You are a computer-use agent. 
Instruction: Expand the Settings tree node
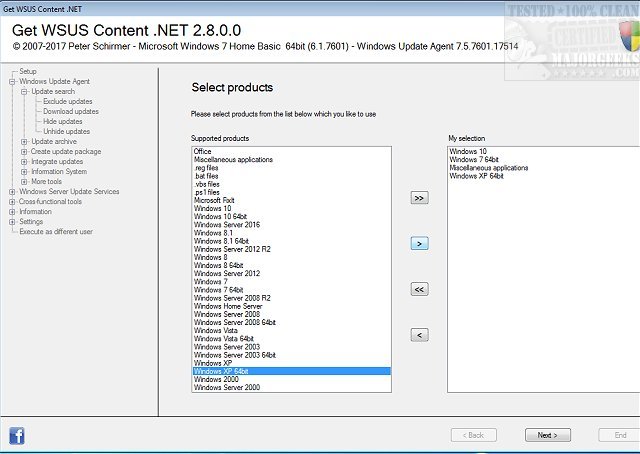point(12,221)
